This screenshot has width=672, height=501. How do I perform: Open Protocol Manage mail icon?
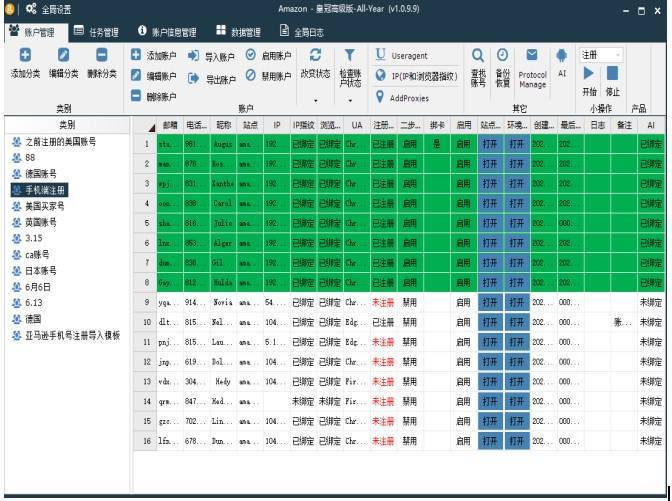532,55
